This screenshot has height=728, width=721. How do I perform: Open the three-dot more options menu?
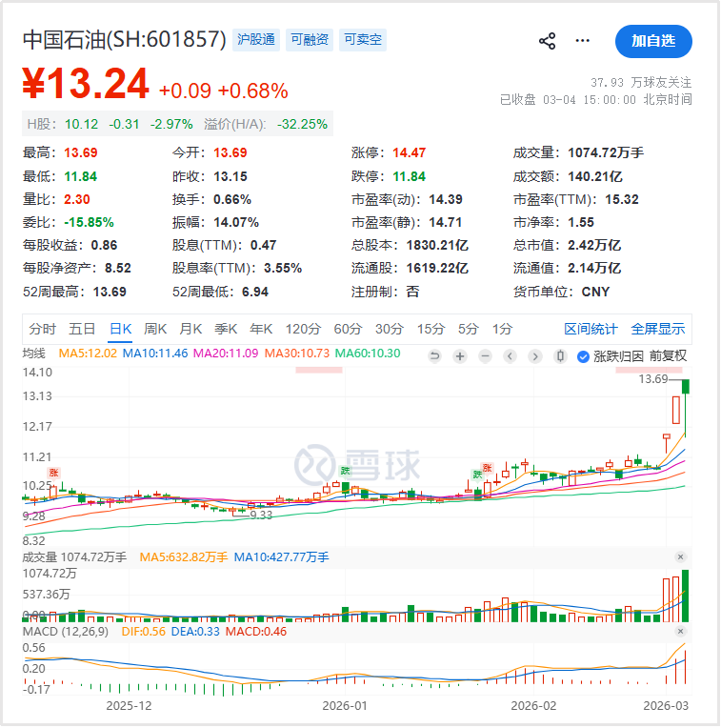[583, 41]
